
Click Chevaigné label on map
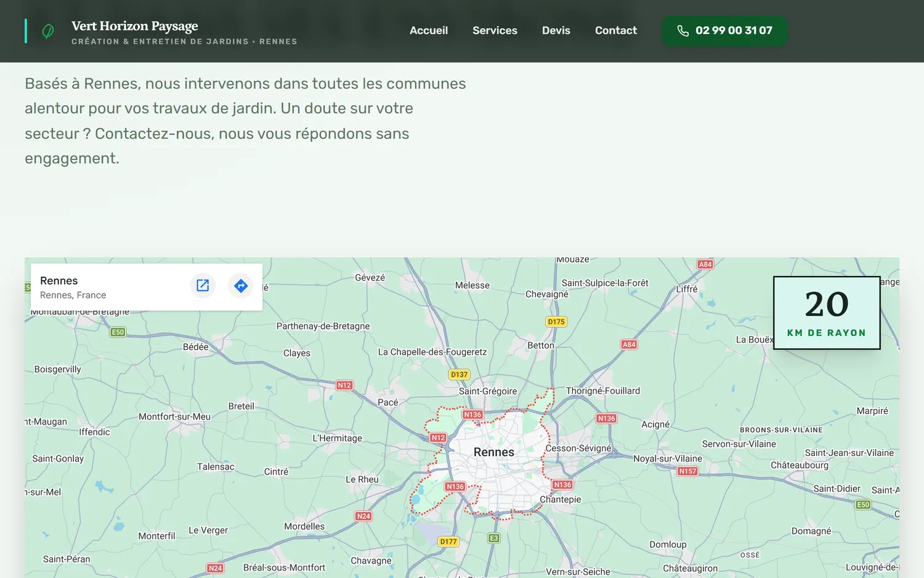point(547,294)
